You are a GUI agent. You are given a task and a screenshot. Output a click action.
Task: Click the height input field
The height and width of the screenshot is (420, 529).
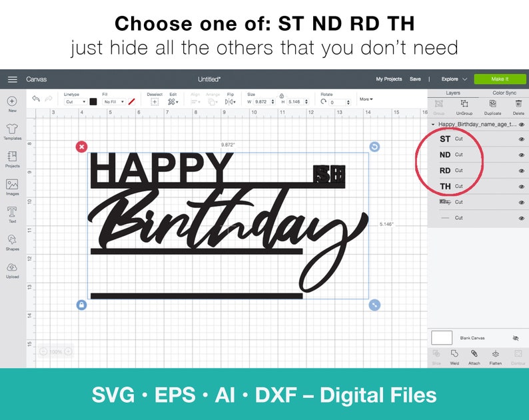[295, 101]
